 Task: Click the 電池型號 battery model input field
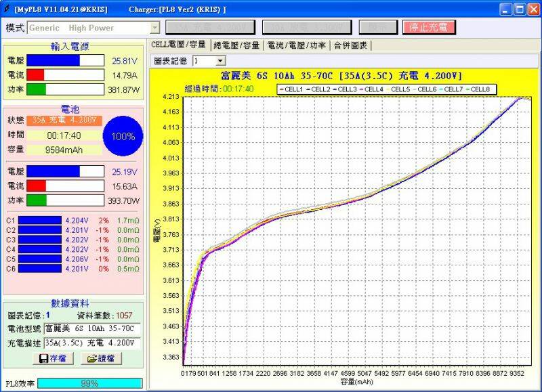[x=92, y=328]
